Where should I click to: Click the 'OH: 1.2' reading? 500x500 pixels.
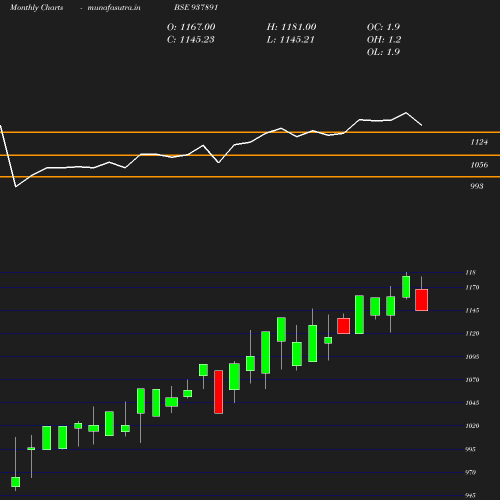384,40
